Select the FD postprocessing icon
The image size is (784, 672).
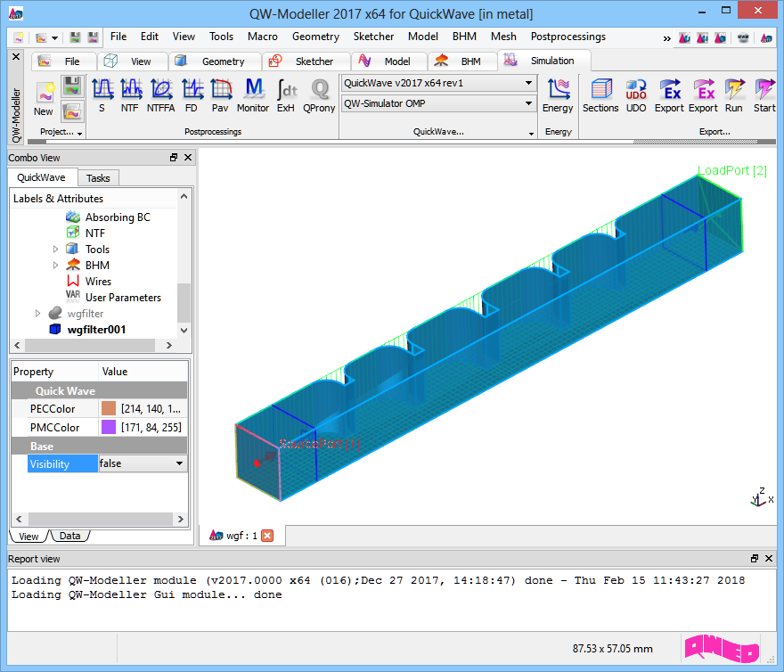(x=192, y=95)
